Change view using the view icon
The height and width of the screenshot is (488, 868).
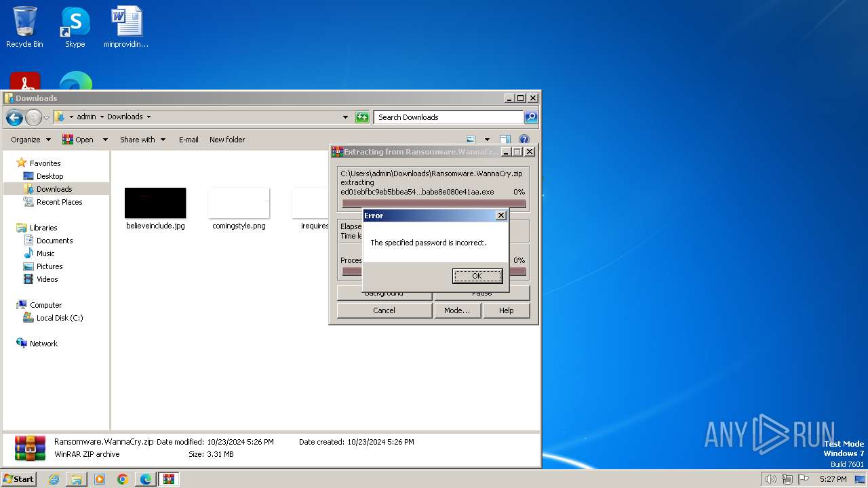[x=471, y=140]
